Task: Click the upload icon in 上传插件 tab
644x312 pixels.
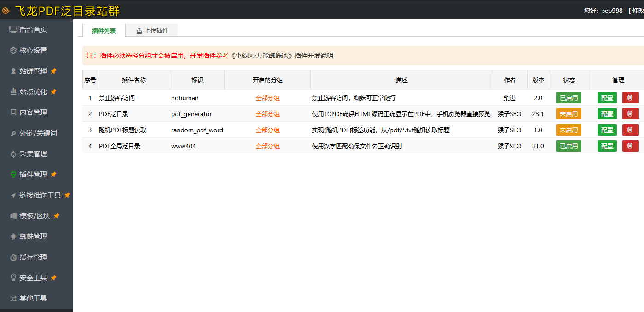Action: [139, 31]
